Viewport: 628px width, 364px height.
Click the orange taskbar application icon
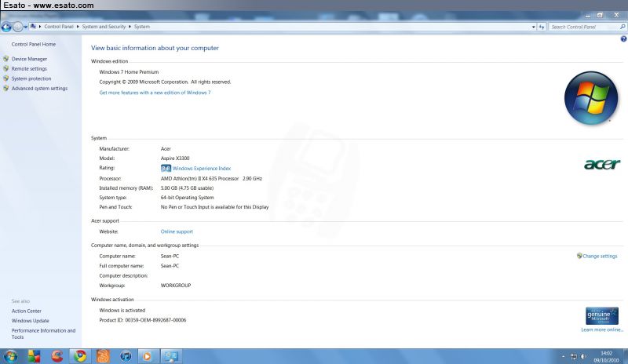click(x=103, y=356)
